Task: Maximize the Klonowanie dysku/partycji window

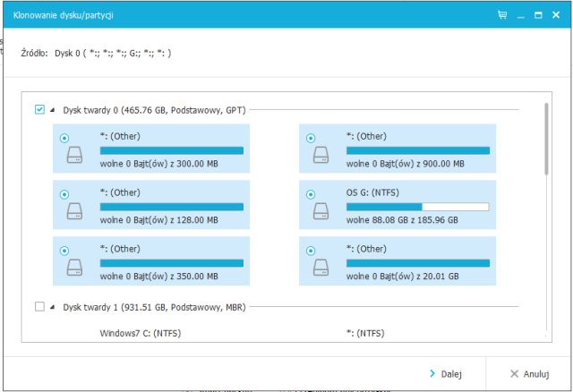Action: point(539,16)
